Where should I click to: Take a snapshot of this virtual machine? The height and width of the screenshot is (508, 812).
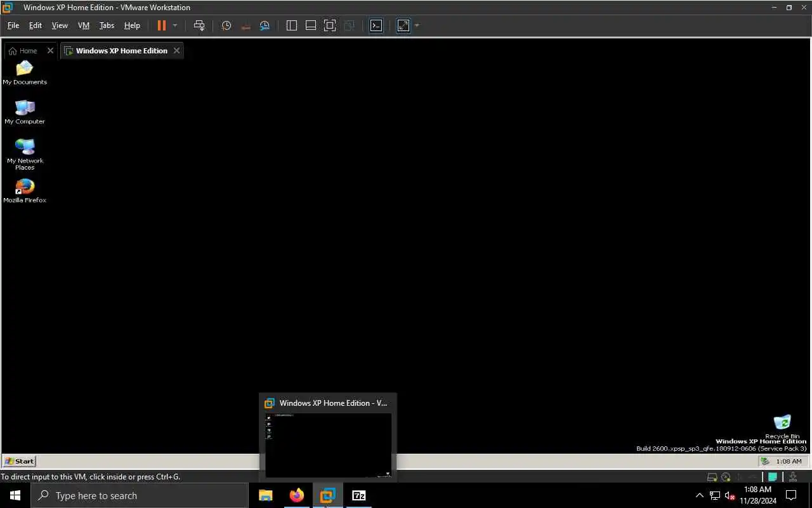(226, 25)
